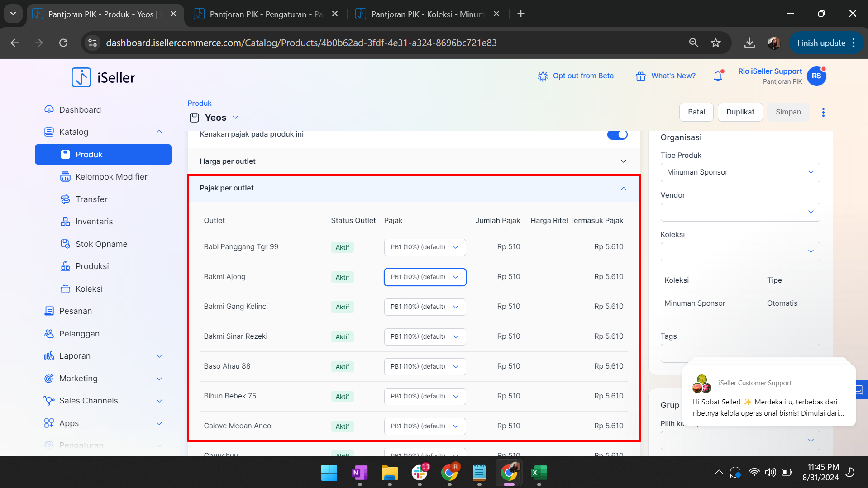Expand the Sales Channels menu
This screenshot has height=488, width=868.
tap(159, 401)
